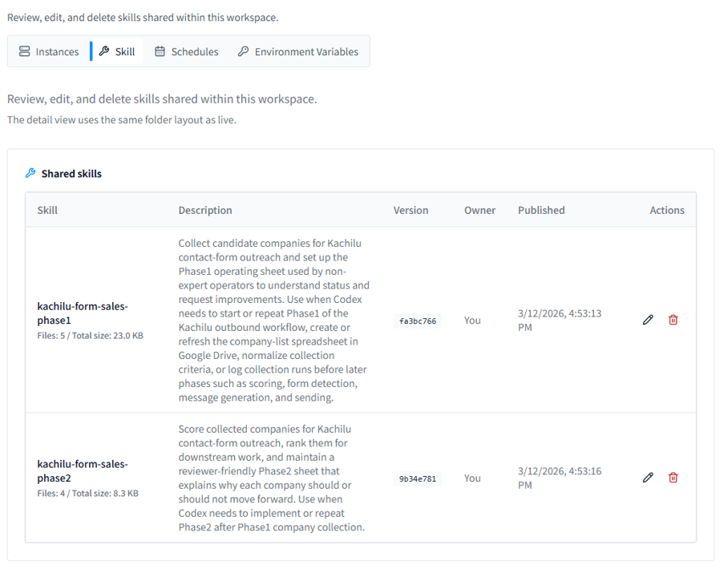Click the Version column header
This screenshot has width=728, height=577.
pyautogui.click(x=411, y=210)
